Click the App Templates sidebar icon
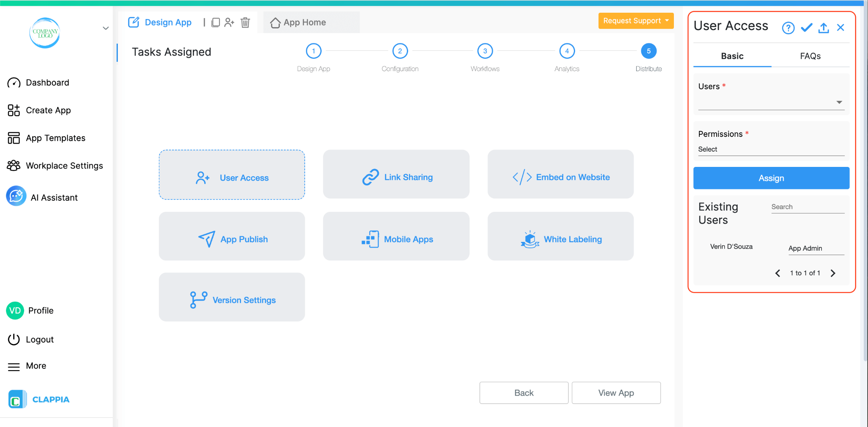 tap(13, 138)
